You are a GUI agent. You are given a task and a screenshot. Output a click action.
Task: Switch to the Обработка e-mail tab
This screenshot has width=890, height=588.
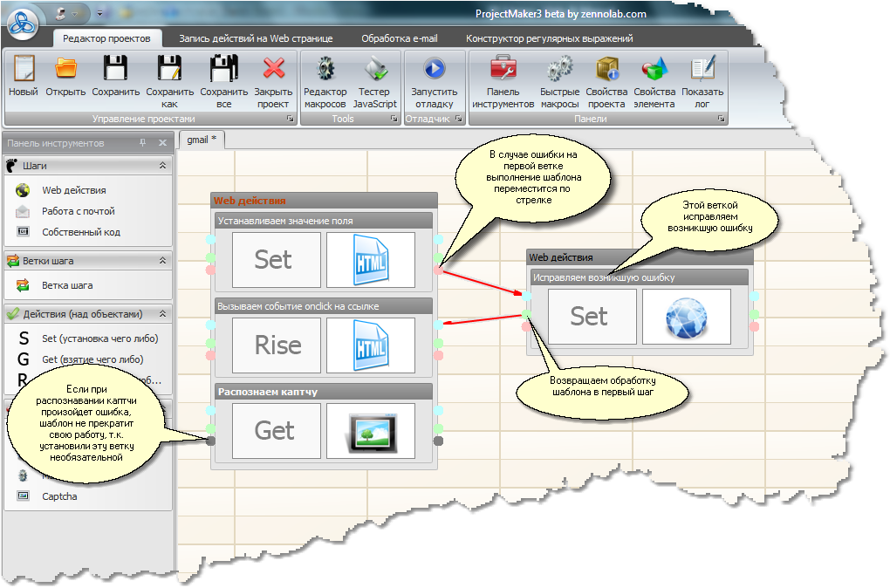[x=399, y=38]
